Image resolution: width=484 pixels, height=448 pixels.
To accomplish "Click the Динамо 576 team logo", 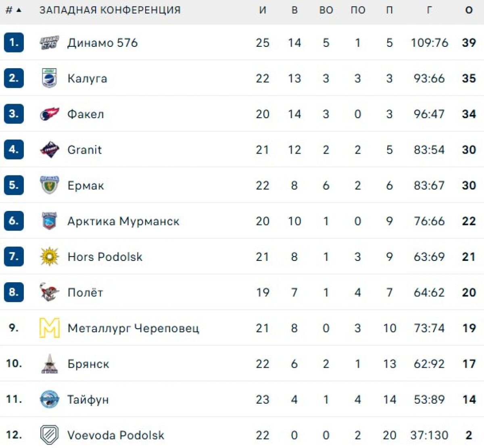I will point(50,43).
